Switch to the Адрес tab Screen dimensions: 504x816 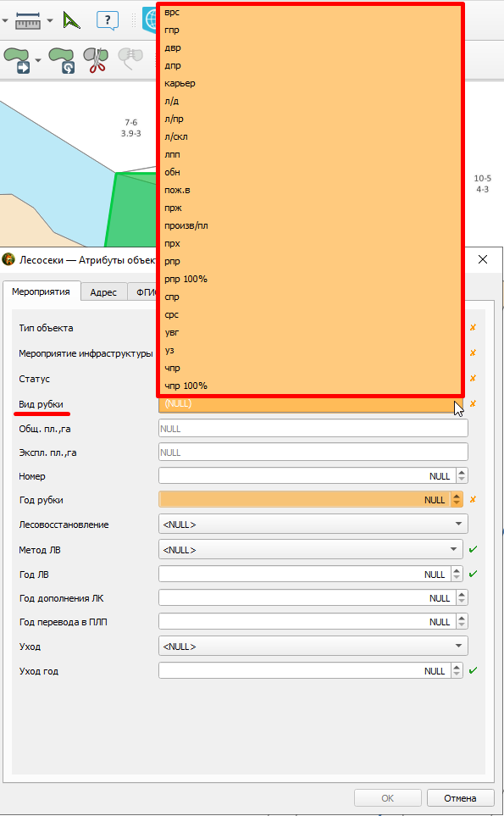(103, 292)
